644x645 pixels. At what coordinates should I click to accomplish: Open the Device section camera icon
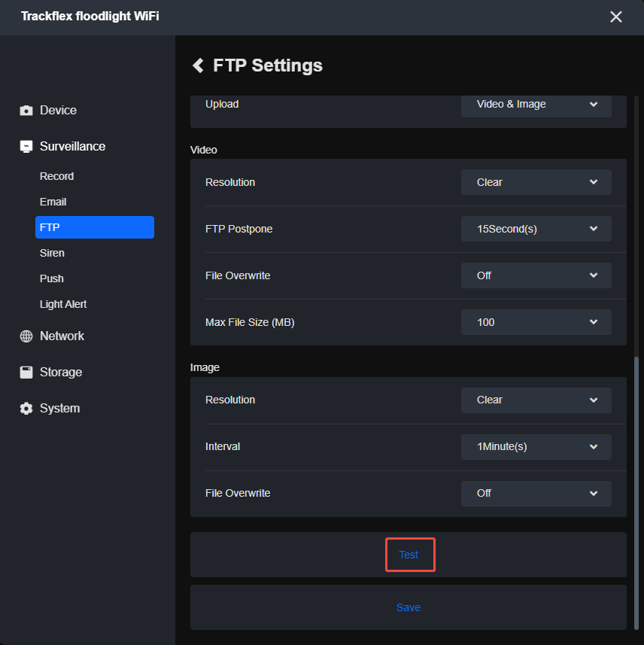pyautogui.click(x=26, y=110)
